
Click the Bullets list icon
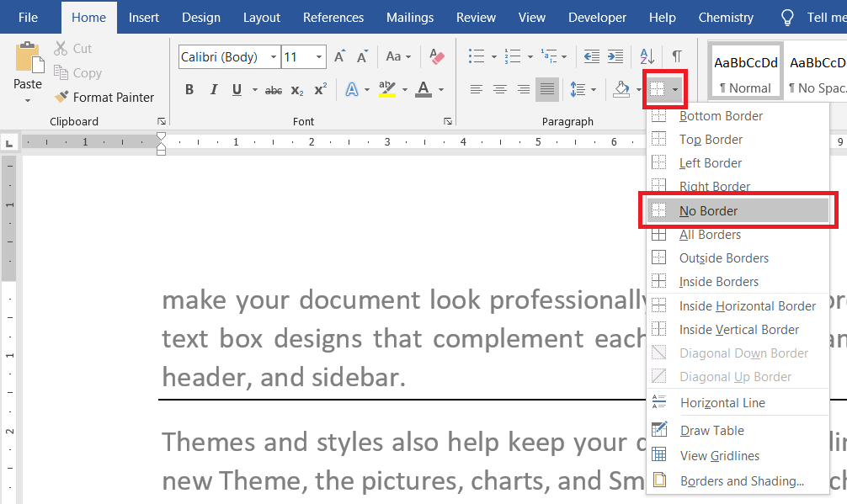[477, 57]
